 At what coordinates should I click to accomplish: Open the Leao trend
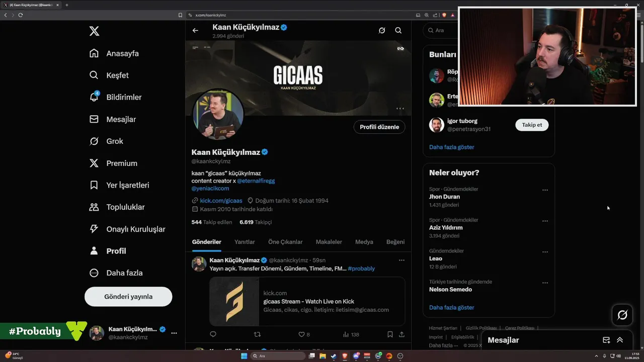[x=436, y=258]
